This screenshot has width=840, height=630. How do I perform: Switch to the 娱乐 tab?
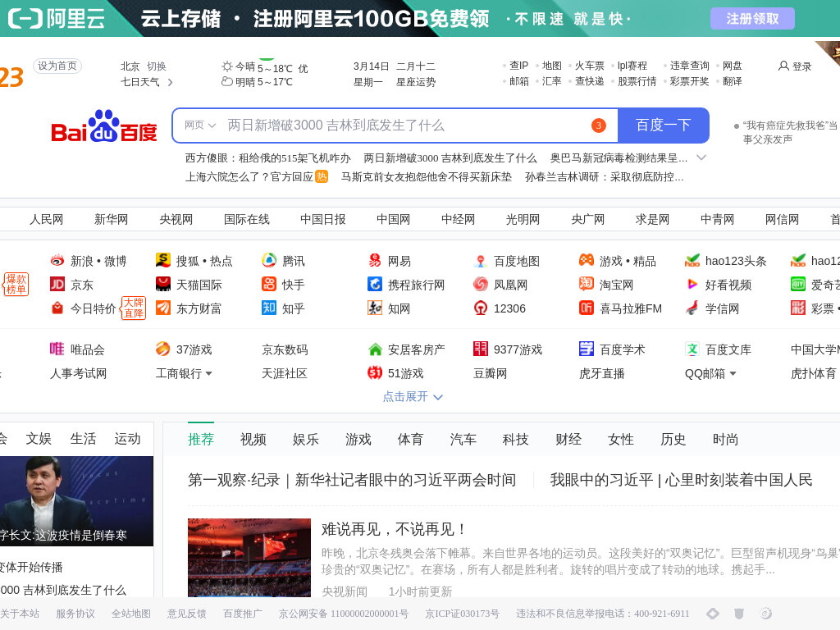(306, 440)
